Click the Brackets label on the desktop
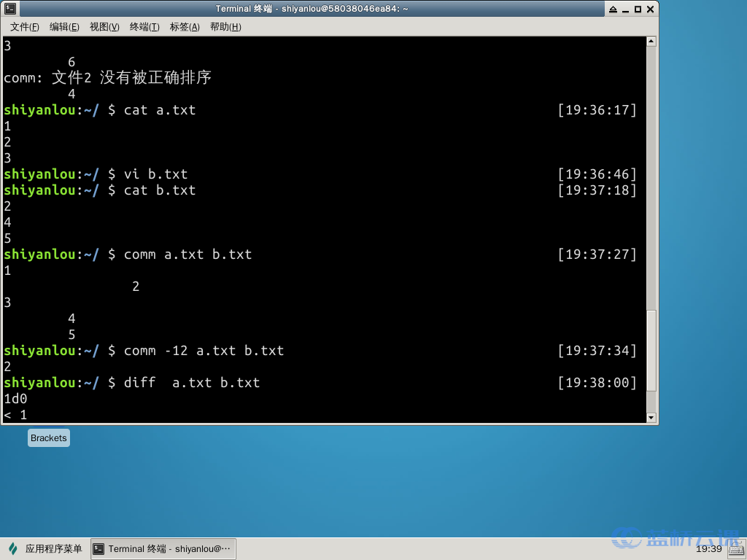This screenshot has width=747, height=560. point(49,438)
